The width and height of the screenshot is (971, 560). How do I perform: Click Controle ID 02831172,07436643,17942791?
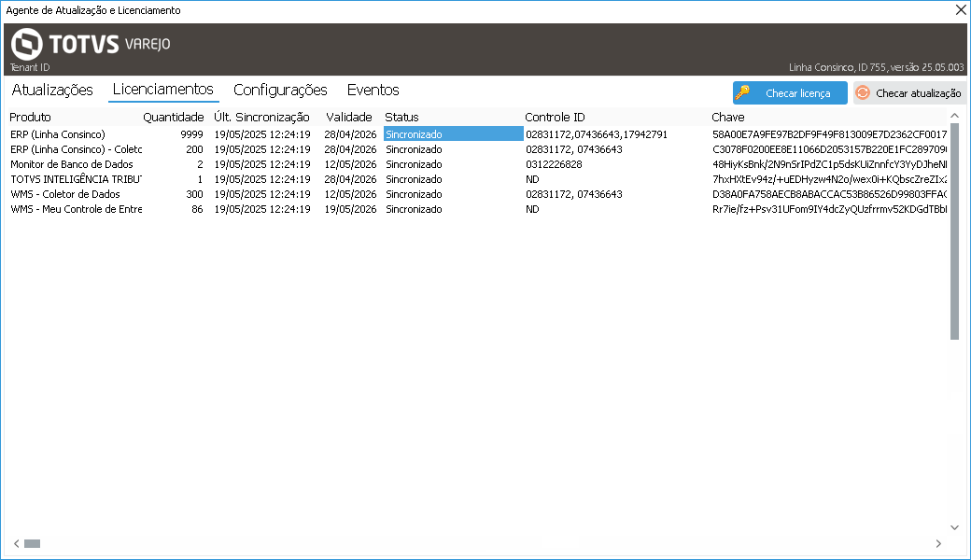click(x=597, y=134)
